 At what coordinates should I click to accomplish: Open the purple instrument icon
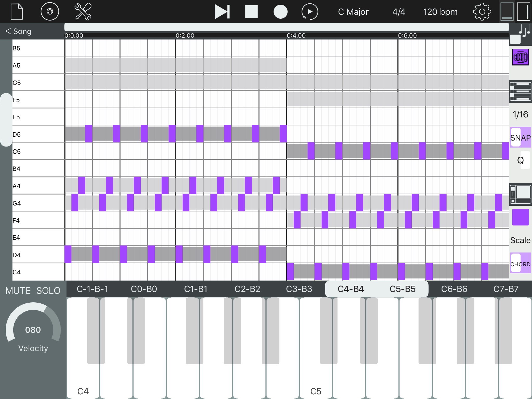521,57
